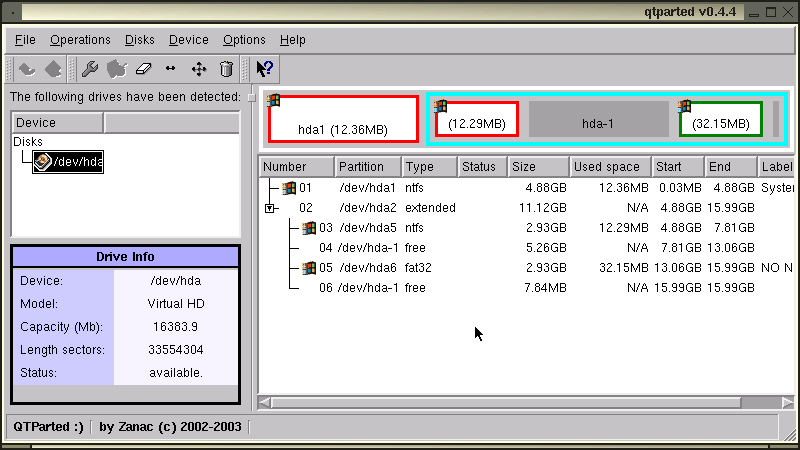The height and width of the screenshot is (450, 800).
Task: Click the Delete trash can icon
Action: pyautogui.click(x=226, y=69)
